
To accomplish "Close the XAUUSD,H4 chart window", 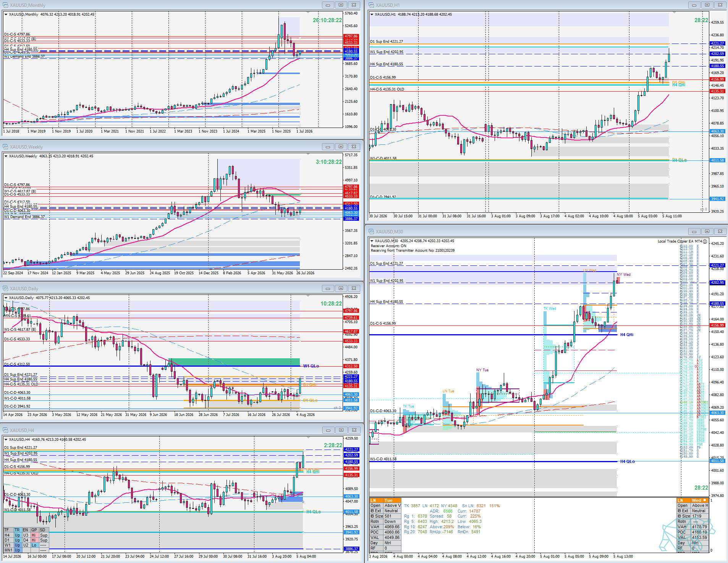I will click(x=354, y=430).
